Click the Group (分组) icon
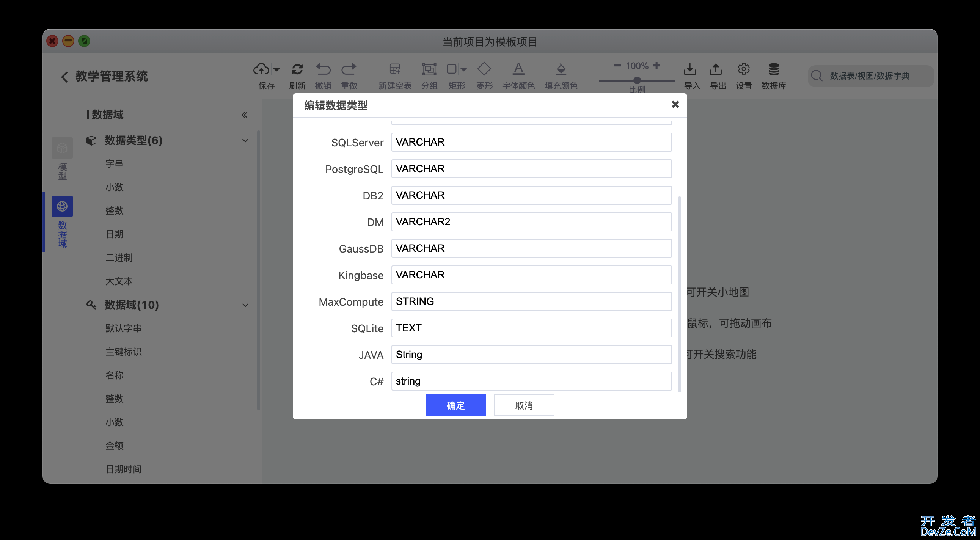980x540 pixels. coord(429,69)
